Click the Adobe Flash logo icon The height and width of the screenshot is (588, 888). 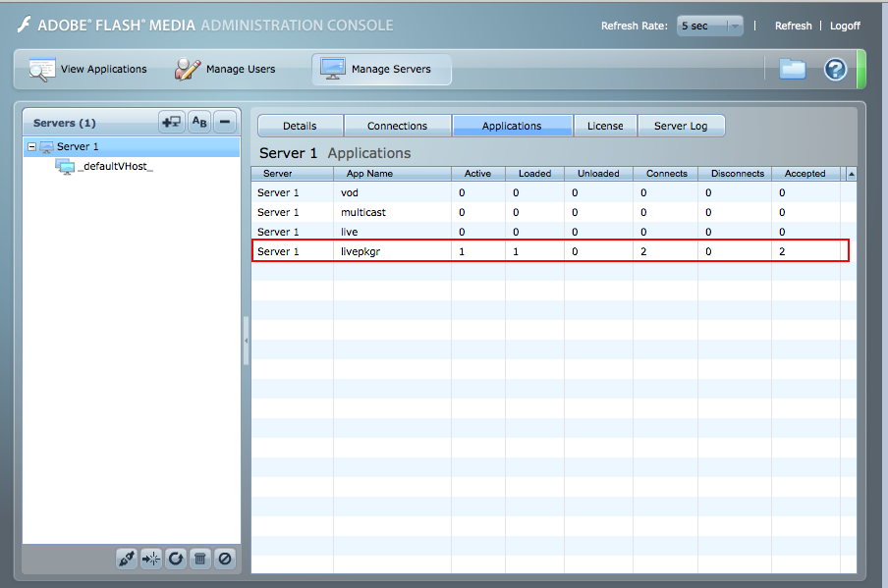coord(24,25)
